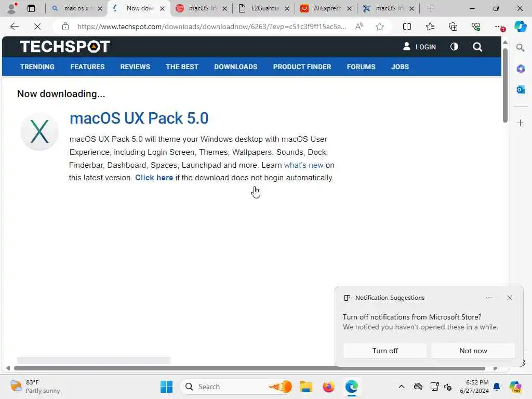Screen dimensions: 532x399
Task: Open Read aloud in address bar
Action: 359,26
